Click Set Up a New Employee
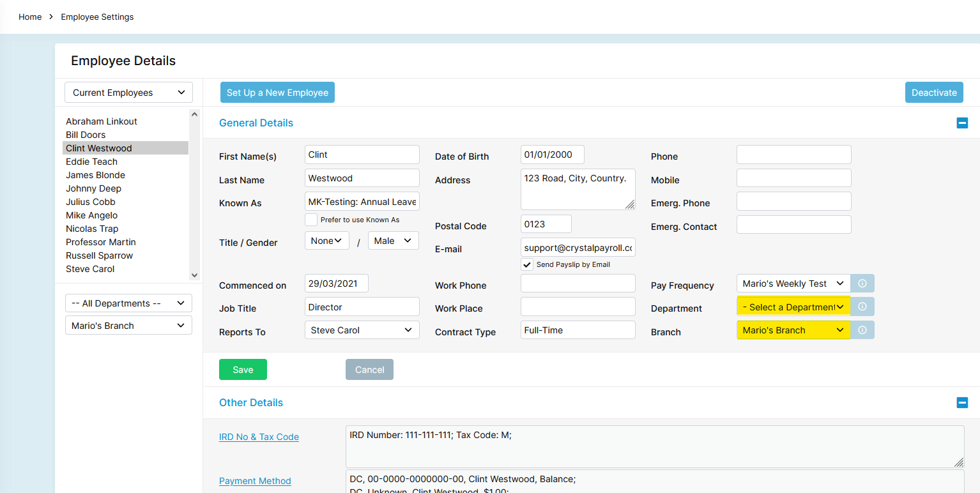Screen dimensions: 980x493 point(277,92)
